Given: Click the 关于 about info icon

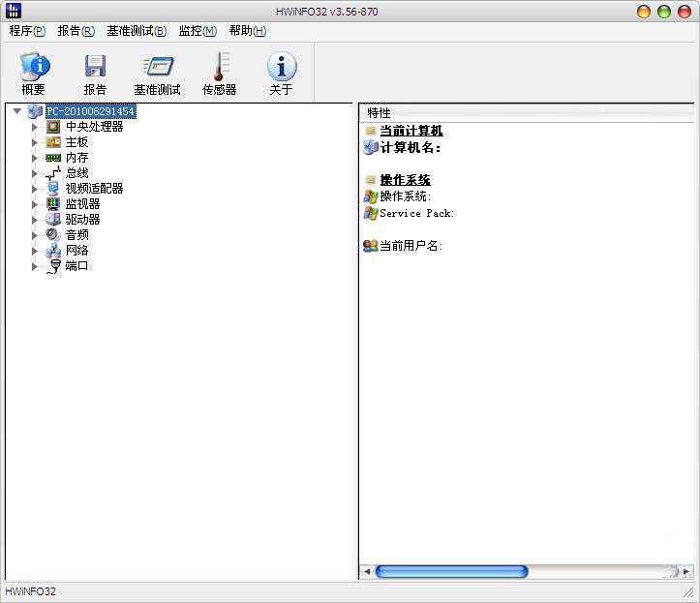Looking at the screenshot, I should pyautogui.click(x=281, y=67).
